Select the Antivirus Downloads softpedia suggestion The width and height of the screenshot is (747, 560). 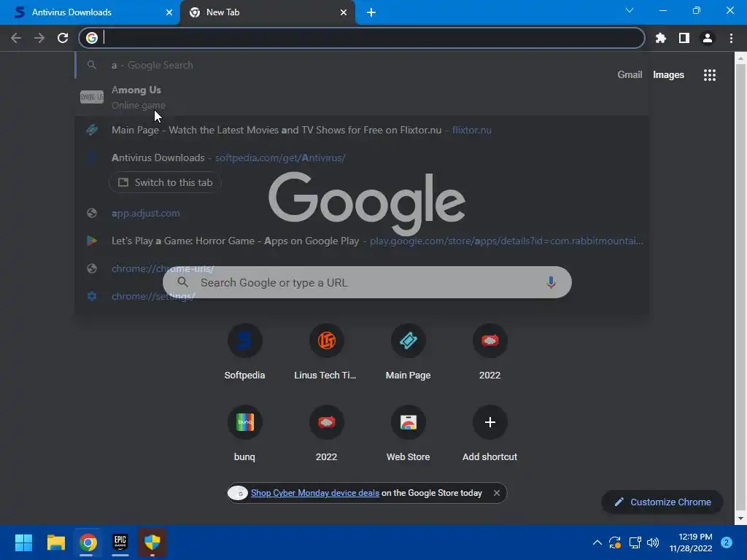(362, 157)
